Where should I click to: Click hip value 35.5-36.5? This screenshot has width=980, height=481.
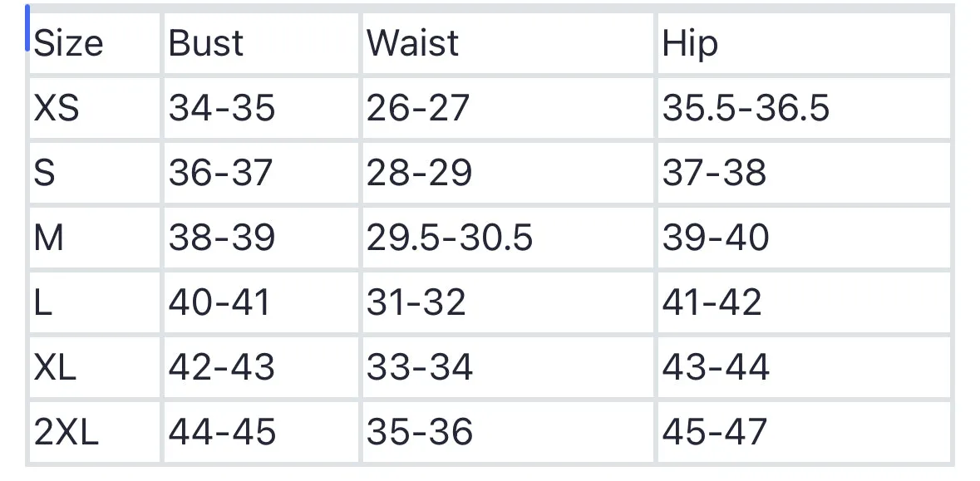[746, 108]
